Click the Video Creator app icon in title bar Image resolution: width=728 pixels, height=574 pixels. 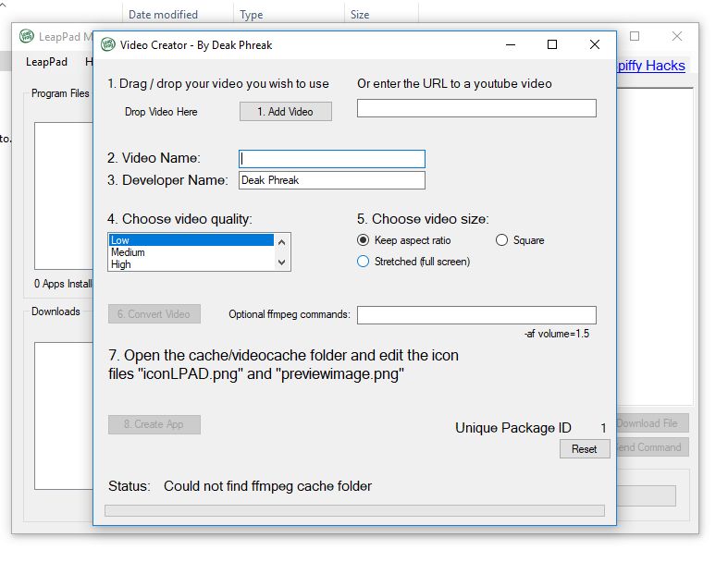coord(108,44)
